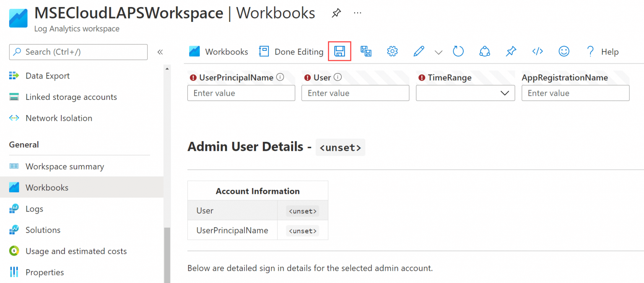
Task: Click the Save workbook floppy icon
Action: 339,51
